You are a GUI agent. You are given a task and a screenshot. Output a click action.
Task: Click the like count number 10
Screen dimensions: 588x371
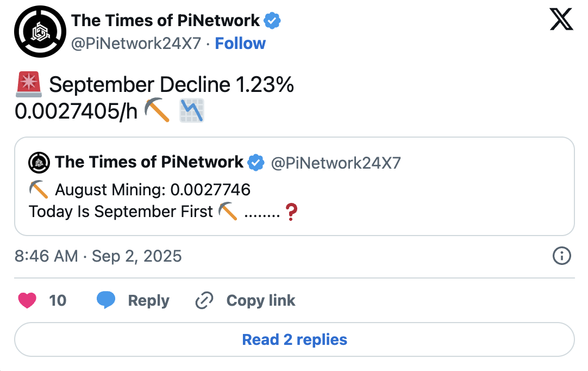pyautogui.click(x=58, y=300)
